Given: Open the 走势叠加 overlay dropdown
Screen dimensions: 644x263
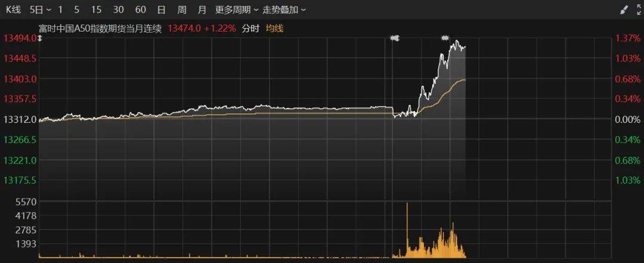Looking at the screenshot, I should pos(284,10).
